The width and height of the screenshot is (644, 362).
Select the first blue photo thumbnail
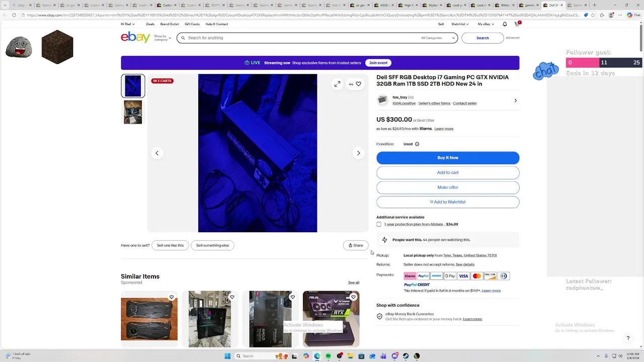[133, 86]
